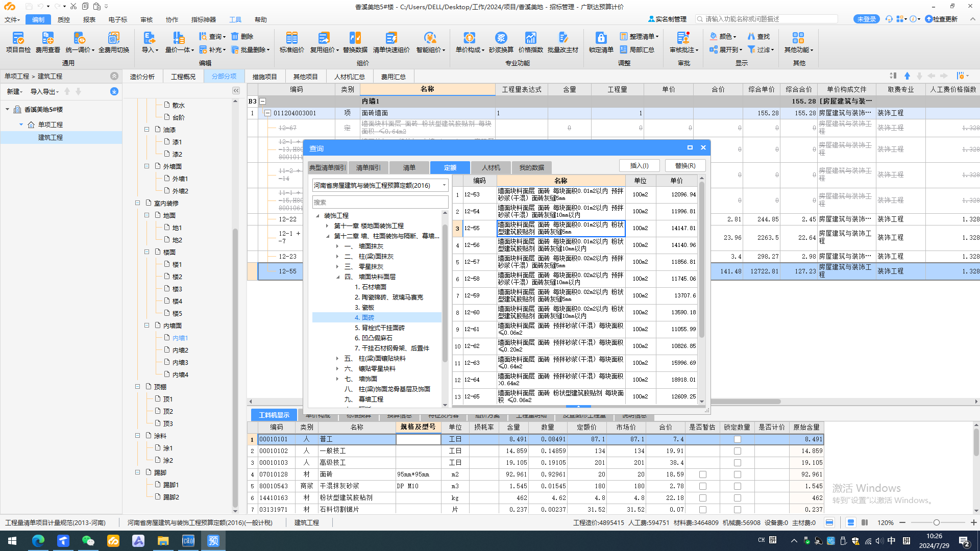Viewport: 980px width, 551px height.
Task: Click the 插入(I) button
Action: [639, 165]
